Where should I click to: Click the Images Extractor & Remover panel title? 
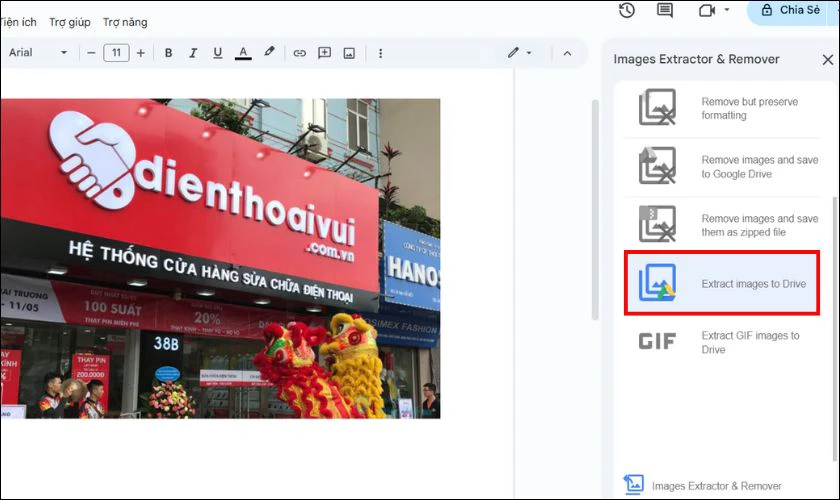click(x=696, y=59)
